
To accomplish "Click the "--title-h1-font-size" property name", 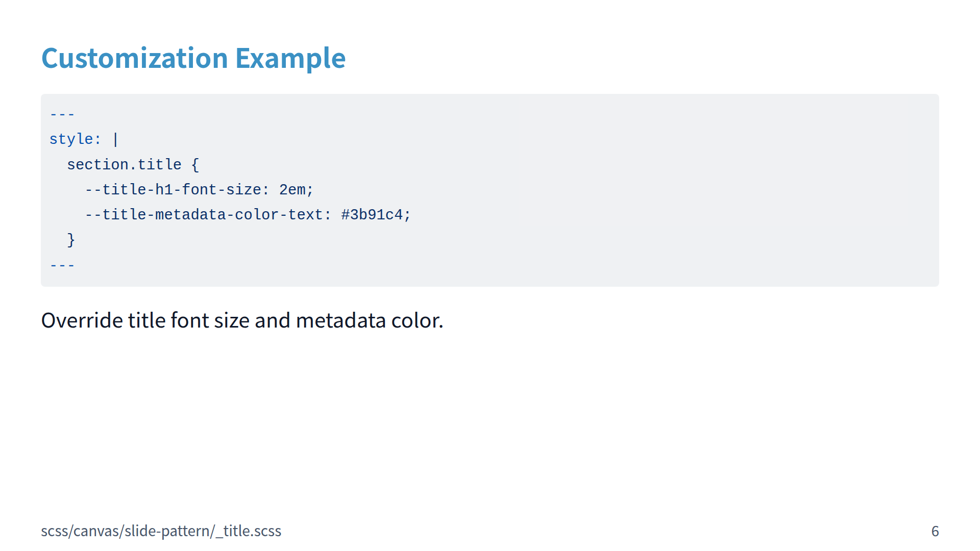I will pyautogui.click(x=173, y=190).
